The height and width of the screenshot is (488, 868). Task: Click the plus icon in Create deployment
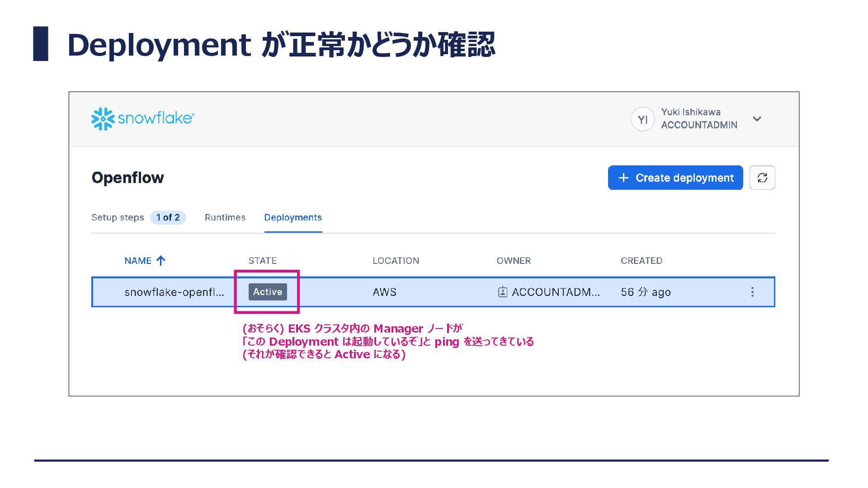(623, 178)
